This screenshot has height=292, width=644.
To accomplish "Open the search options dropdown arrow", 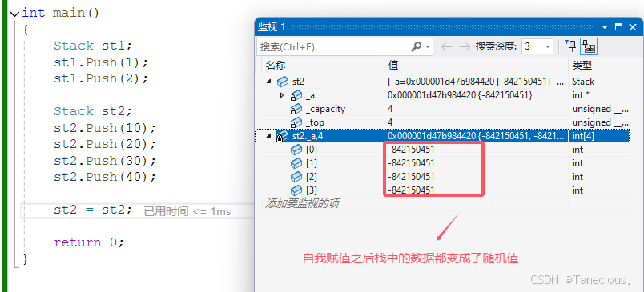I will click(428, 47).
